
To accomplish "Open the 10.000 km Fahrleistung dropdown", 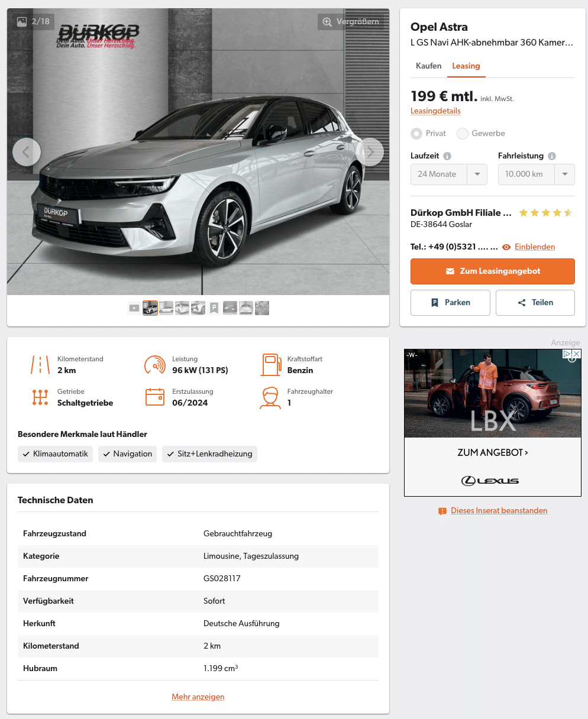I will pyautogui.click(x=537, y=174).
